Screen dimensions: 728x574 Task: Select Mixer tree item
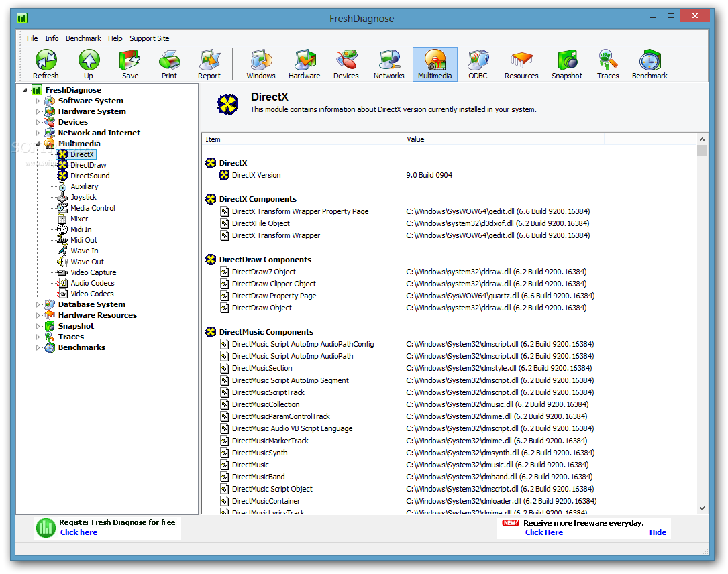tap(79, 219)
